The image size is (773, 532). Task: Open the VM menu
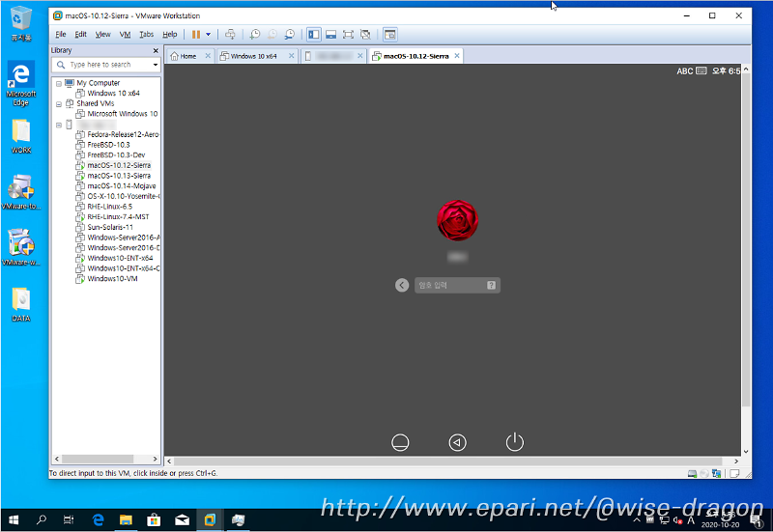coord(126,34)
